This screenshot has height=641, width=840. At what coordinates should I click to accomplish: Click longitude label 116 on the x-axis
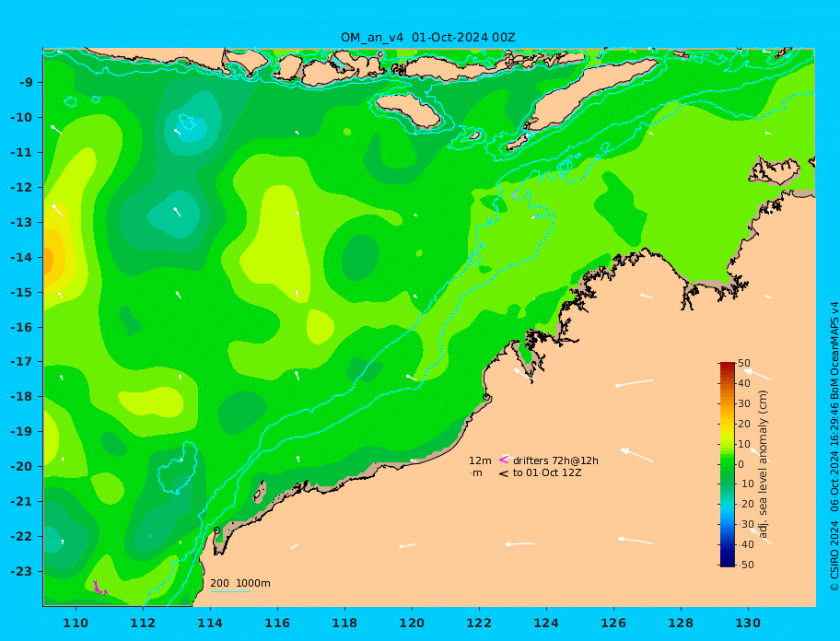click(277, 623)
